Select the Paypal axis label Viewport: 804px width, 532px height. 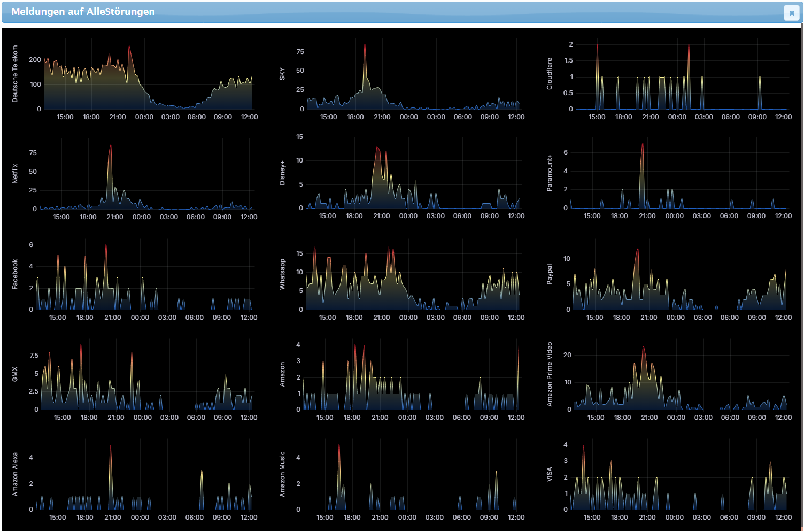point(550,274)
